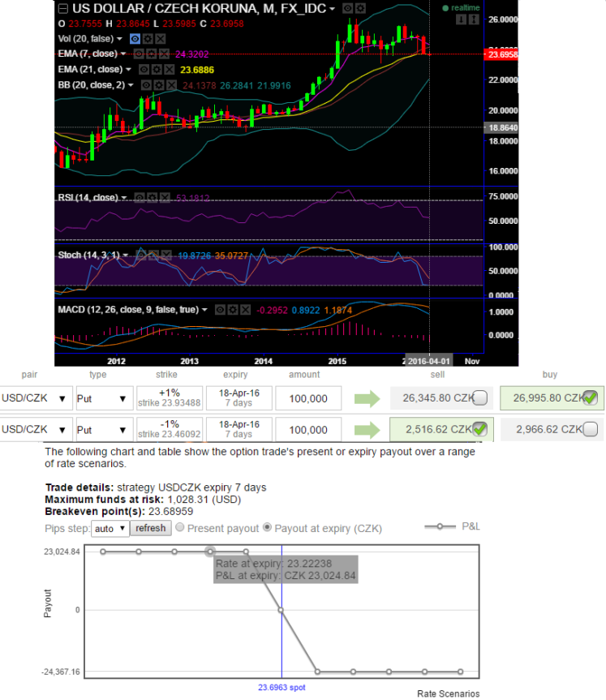Image resolution: width=606 pixels, height=700 pixels.
Task: Open MACD settings gear
Action: [x=233, y=310]
